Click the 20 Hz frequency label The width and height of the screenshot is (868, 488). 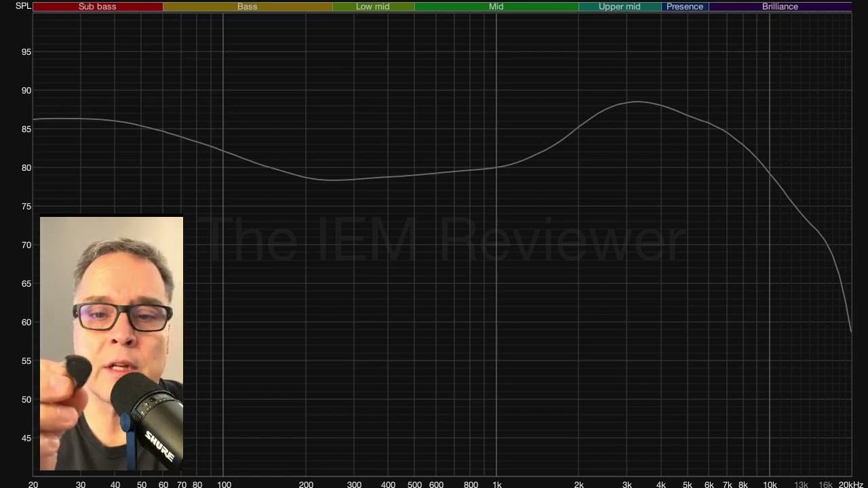33,484
